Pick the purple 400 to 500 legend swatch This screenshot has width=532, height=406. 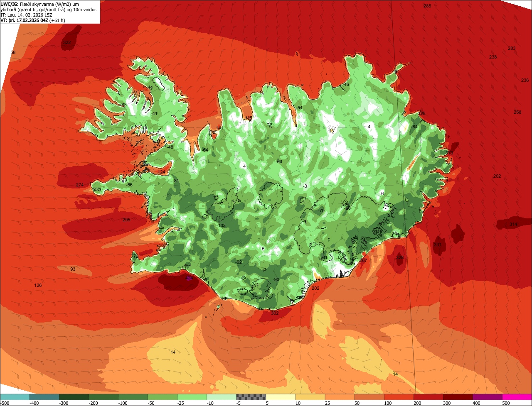tap(488, 397)
